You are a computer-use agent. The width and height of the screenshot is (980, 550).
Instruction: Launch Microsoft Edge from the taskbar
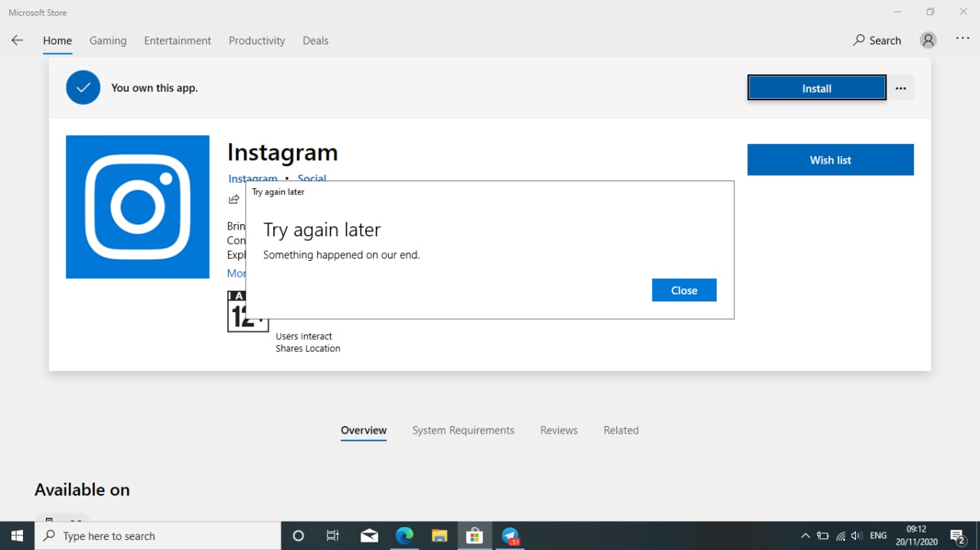click(x=404, y=535)
